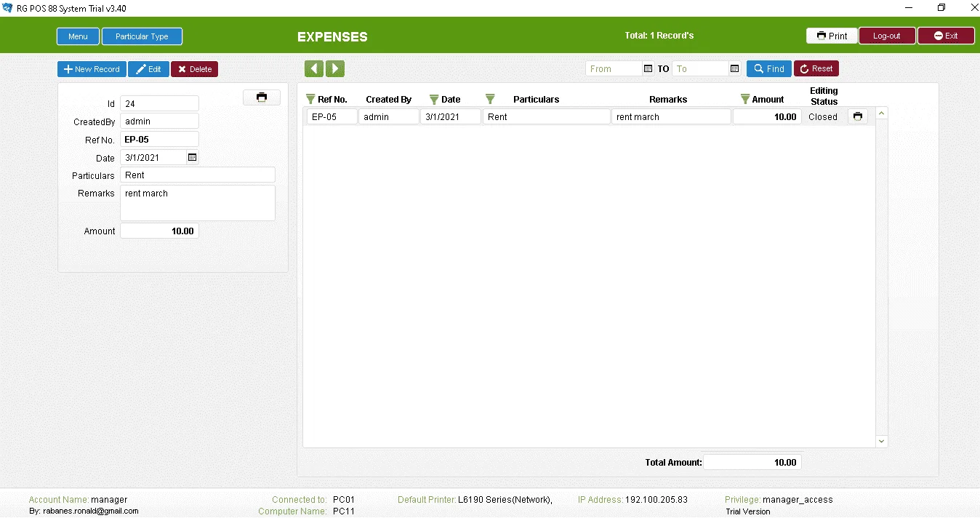Click the Closed editing status cell

click(823, 116)
